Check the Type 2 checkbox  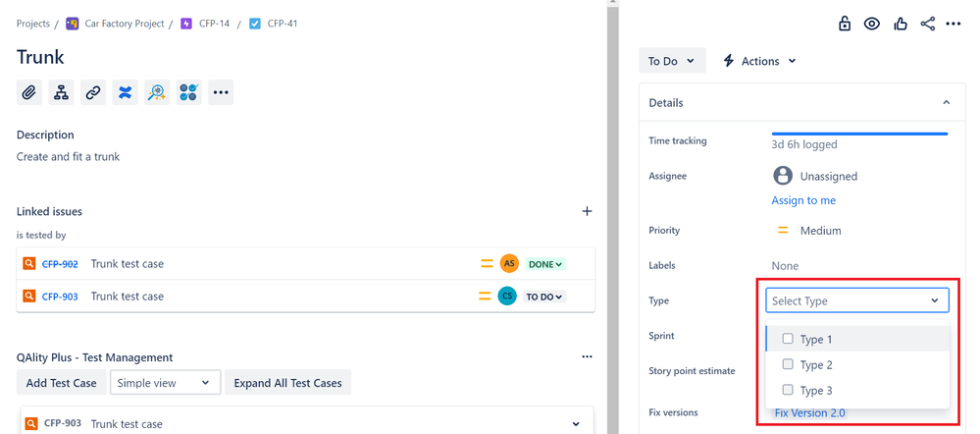(788, 364)
